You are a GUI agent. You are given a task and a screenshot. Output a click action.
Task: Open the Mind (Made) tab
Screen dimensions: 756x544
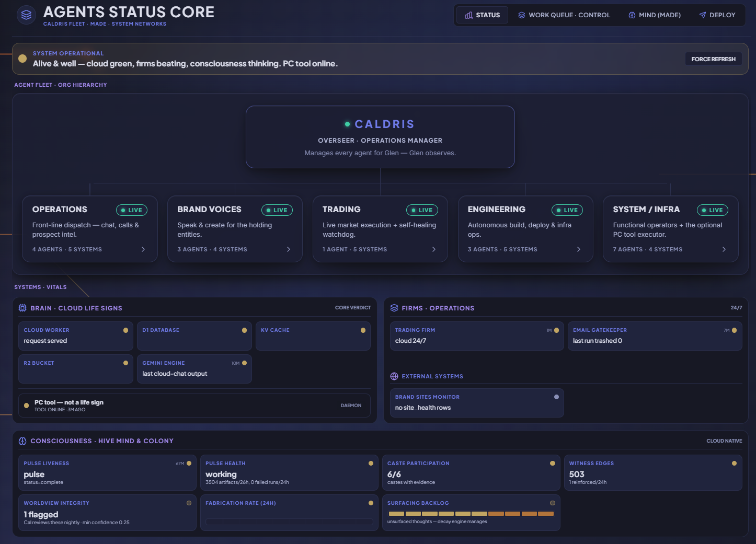655,15
